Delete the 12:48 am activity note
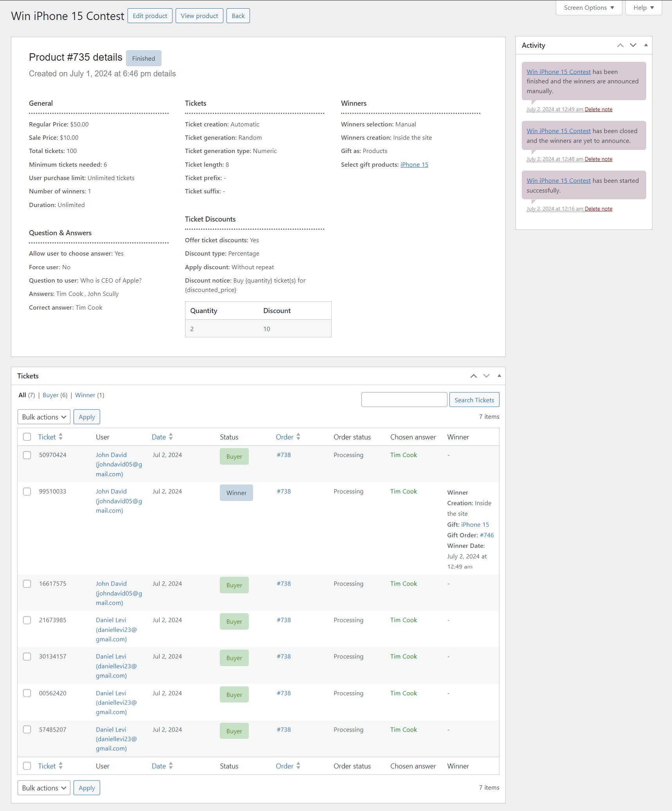Image resolution: width=672 pixels, height=811 pixels. click(x=598, y=159)
